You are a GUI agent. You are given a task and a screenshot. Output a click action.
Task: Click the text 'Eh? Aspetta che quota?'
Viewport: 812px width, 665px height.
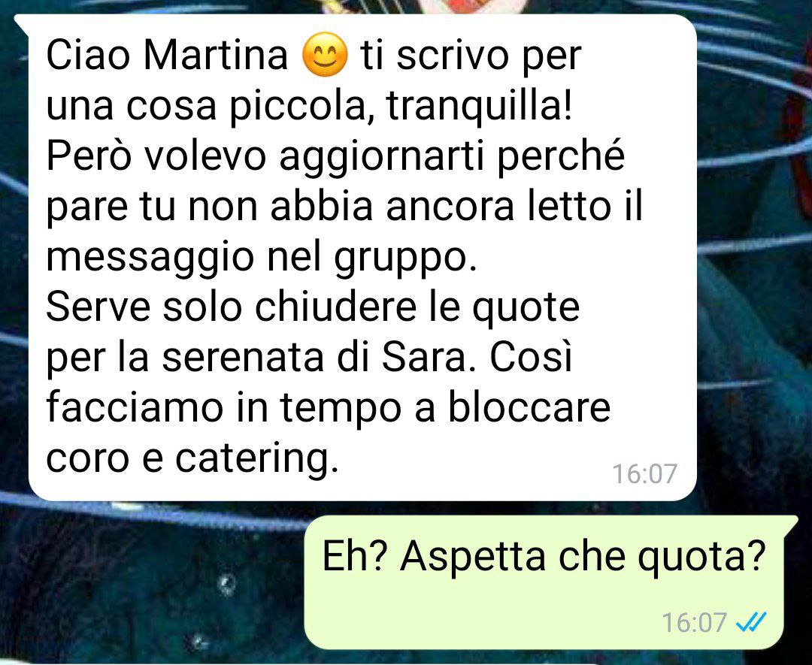[x=544, y=556]
